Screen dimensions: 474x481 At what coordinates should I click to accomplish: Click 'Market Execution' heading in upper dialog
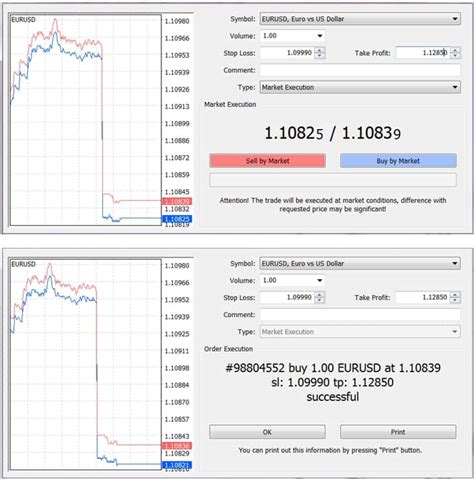coord(230,104)
